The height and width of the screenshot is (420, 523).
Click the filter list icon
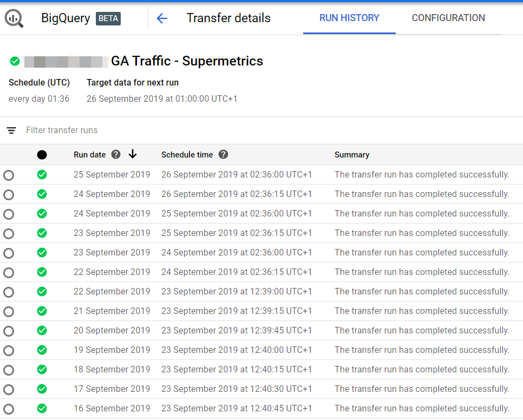[11, 130]
